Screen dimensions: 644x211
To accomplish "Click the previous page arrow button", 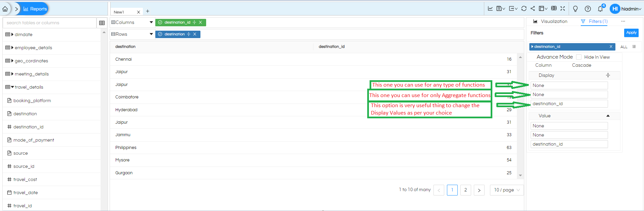I will 439,190.
